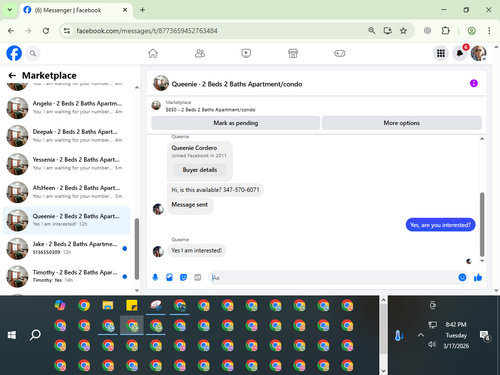Select the Messenger | Facebook tab
Image resolution: width=500 pixels, height=375 pixels.
(76, 10)
